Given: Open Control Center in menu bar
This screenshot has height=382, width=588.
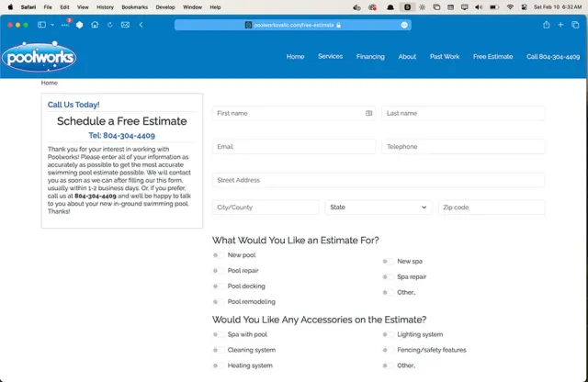Looking at the screenshot, I should 525,7.
